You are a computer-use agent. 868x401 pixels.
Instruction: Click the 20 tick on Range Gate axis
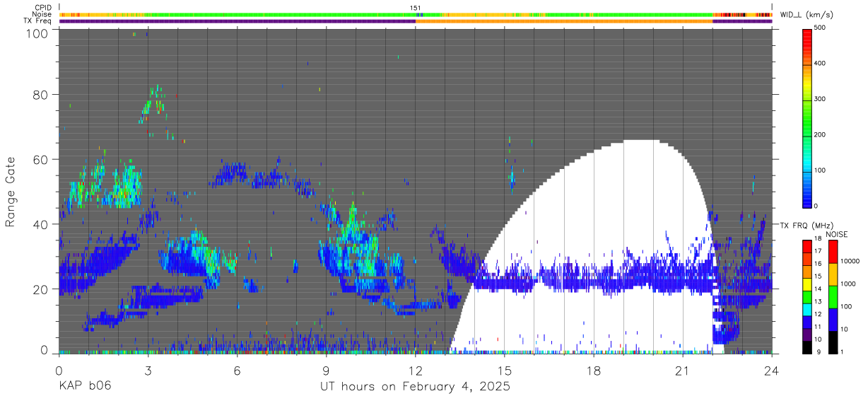pyautogui.click(x=40, y=289)
